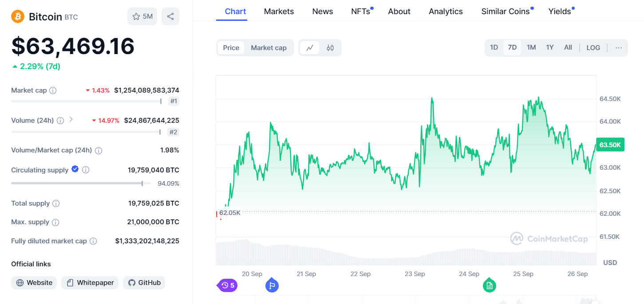Select the 1Y time range
This screenshot has height=304, width=644.
[x=549, y=47]
